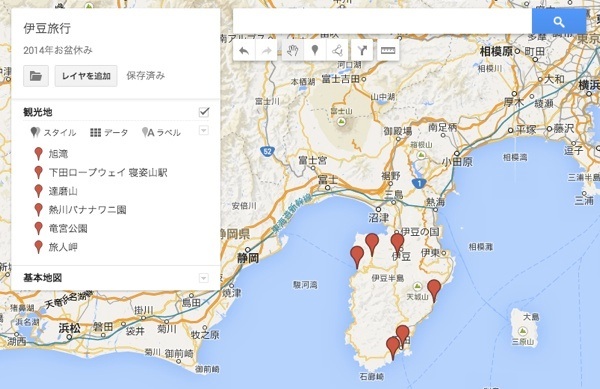
Task: Select the draw line tool
Action: 337,50
